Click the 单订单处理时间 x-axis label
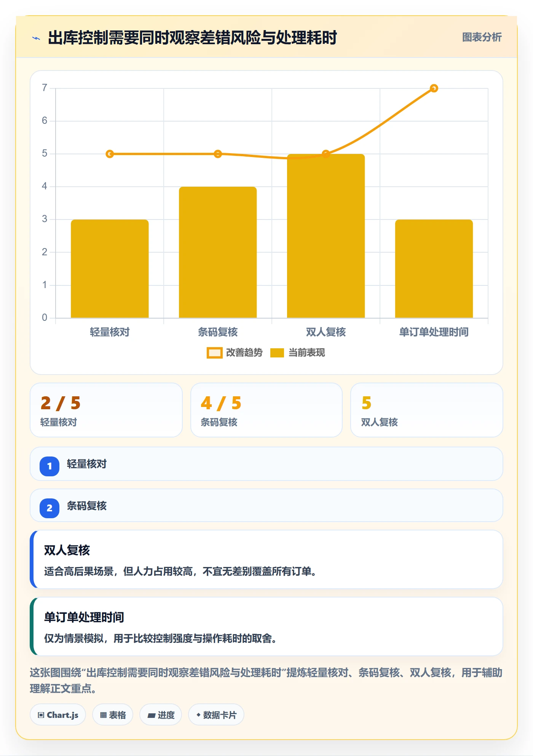The image size is (533, 756). pos(434,332)
